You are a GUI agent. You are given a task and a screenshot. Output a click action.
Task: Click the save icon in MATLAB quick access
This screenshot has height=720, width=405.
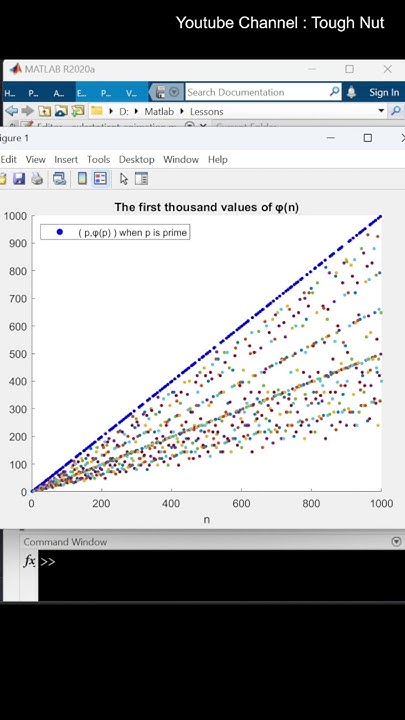(161, 92)
